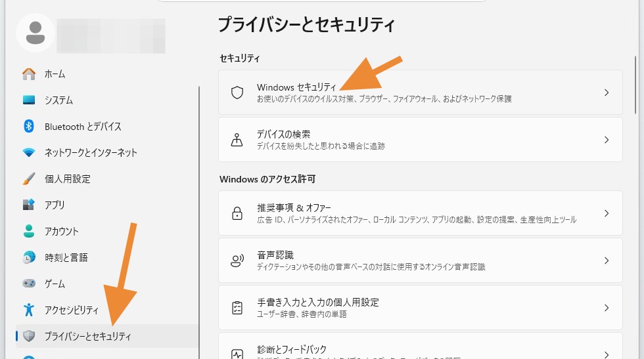
Task: Go to ネットワークとインターネット
Action: click(x=106, y=153)
